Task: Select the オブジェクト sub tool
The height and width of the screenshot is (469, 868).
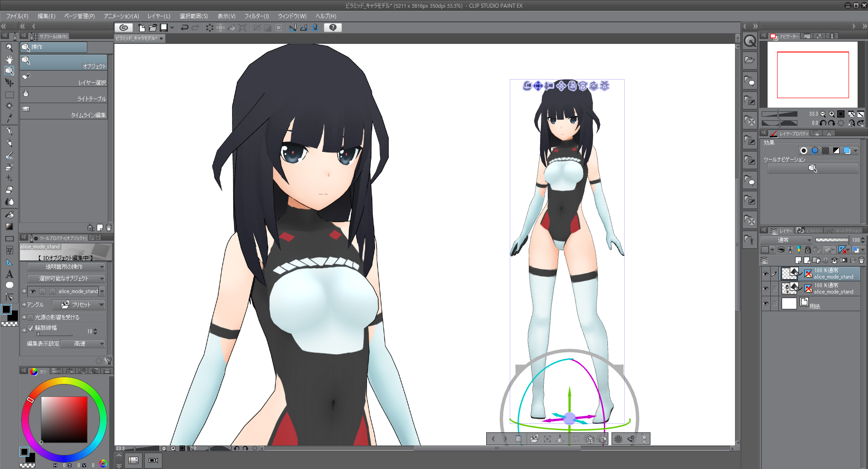Action: 64,62
